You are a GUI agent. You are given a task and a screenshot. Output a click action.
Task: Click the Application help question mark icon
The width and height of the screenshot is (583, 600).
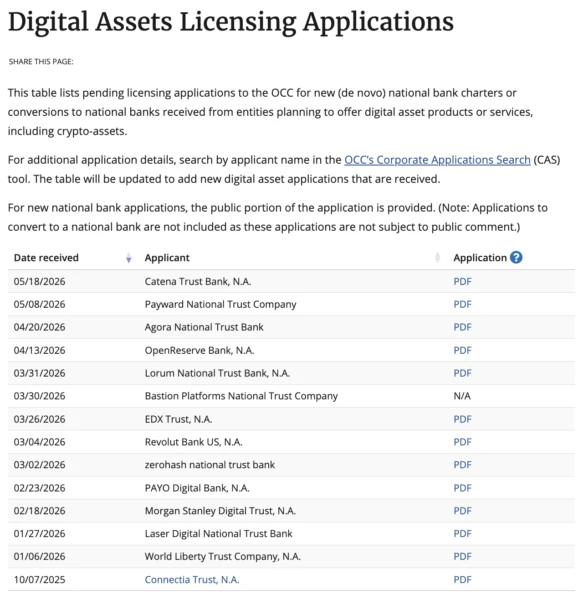coord(516,258)
